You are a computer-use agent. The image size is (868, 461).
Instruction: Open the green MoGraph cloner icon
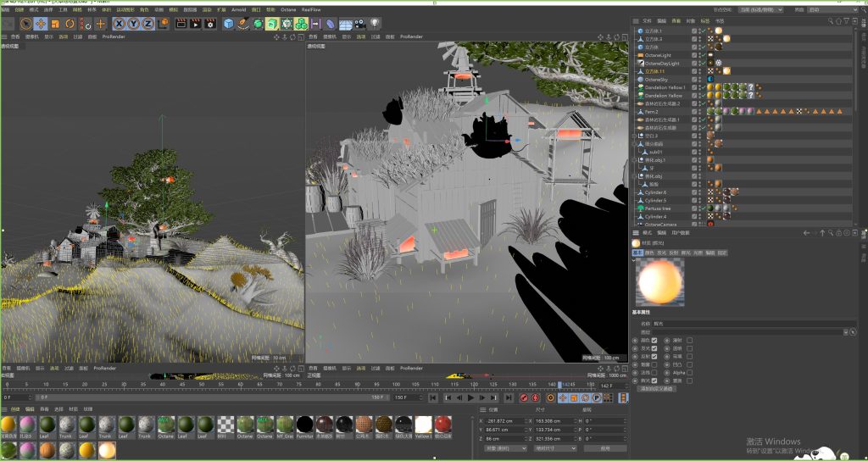point(301,24)
